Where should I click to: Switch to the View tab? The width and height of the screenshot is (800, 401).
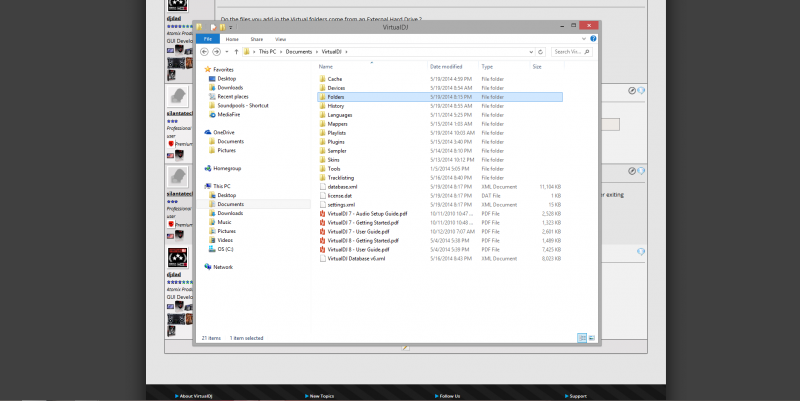(281, 39)
